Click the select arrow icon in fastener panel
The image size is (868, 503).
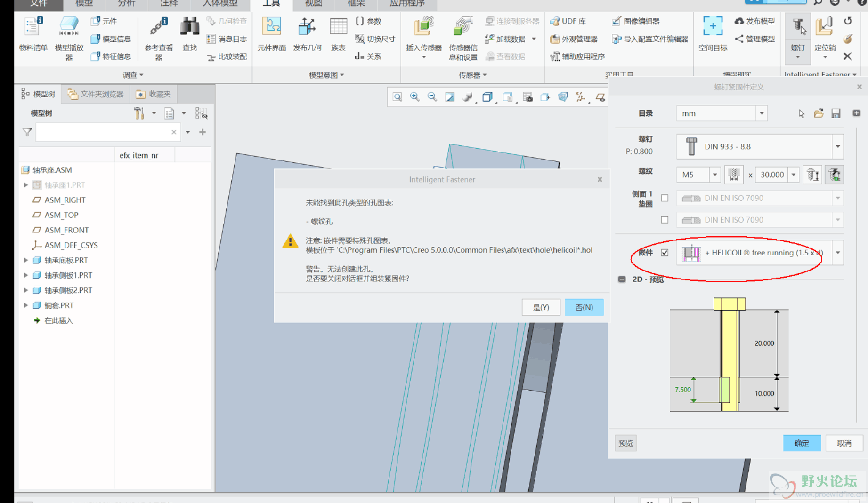tap(801, 113)
